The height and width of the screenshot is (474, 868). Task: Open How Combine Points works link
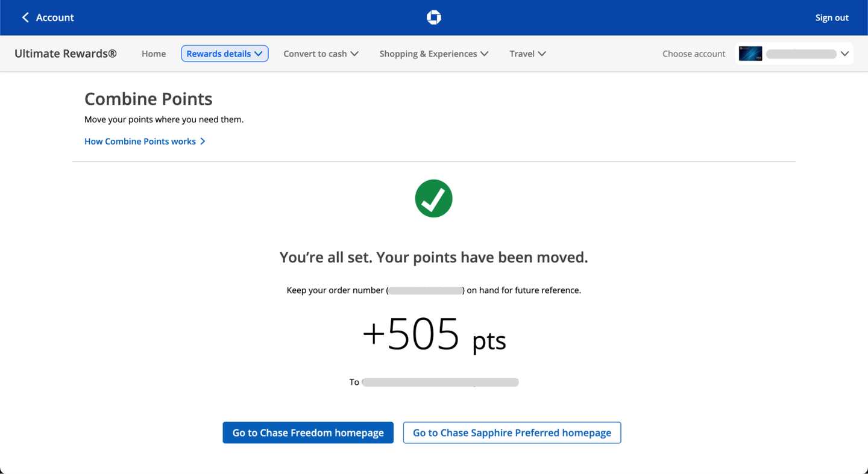tap(140, 142)
